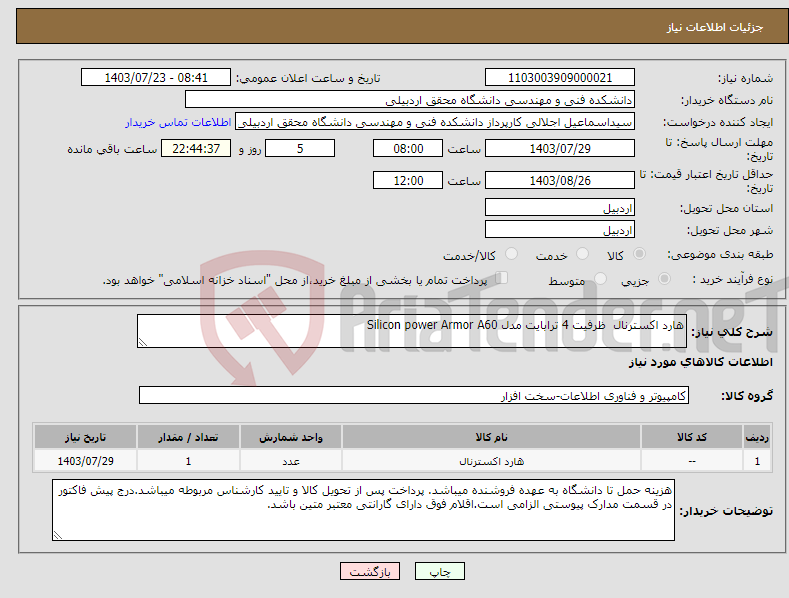Click the عدد unit cell
The height and width of the screenshot is (598, 789).
(291, 461)
